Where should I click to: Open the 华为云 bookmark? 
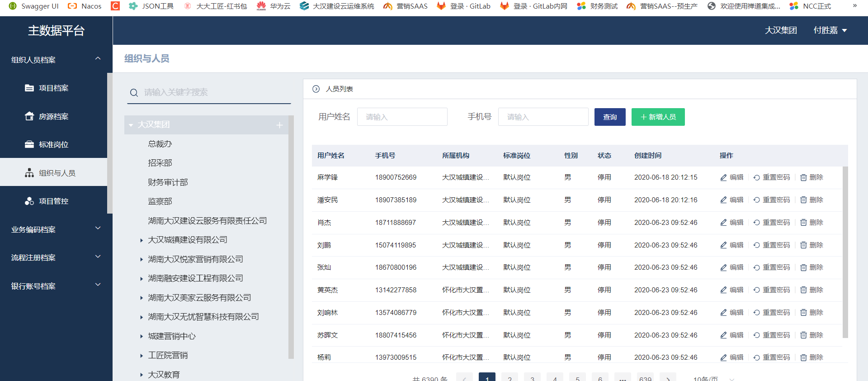[x=274, y=6]
